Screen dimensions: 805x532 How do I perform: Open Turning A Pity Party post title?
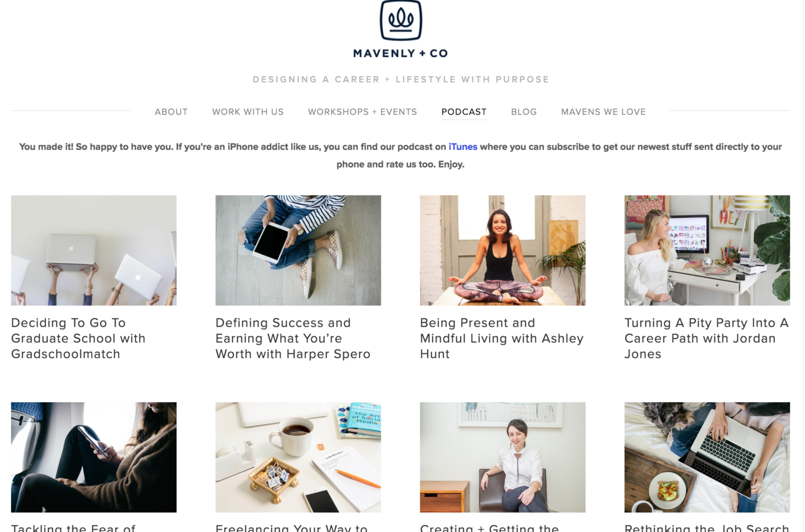(707, 339)
